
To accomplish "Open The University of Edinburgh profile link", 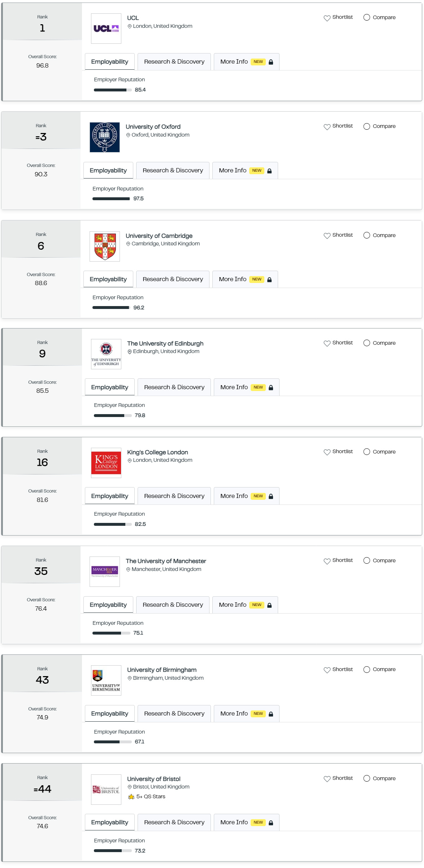I will (165, 344).
